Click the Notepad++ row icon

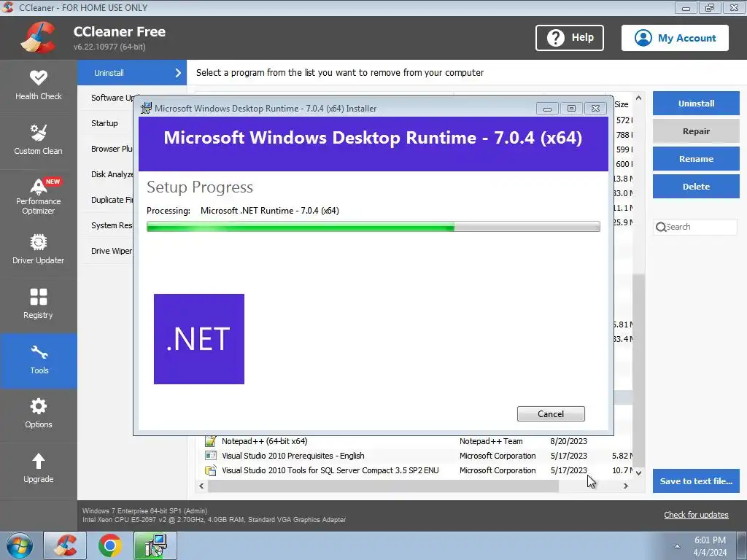click(x=210, y=441)
